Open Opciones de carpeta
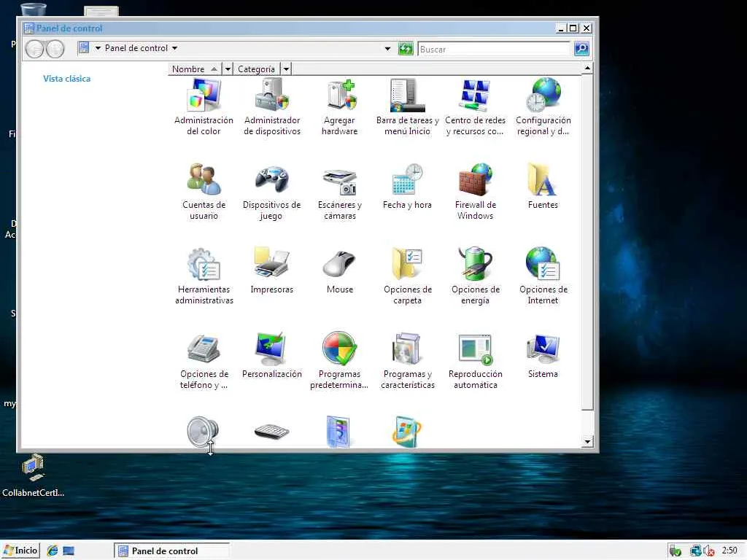This screenshot has height=560, width=747. [x=407, y=276]
